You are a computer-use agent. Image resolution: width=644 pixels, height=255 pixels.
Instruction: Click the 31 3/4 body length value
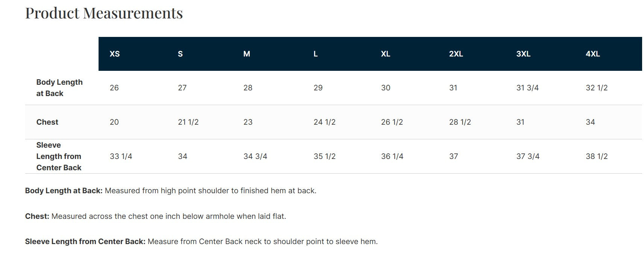(527, 88)
